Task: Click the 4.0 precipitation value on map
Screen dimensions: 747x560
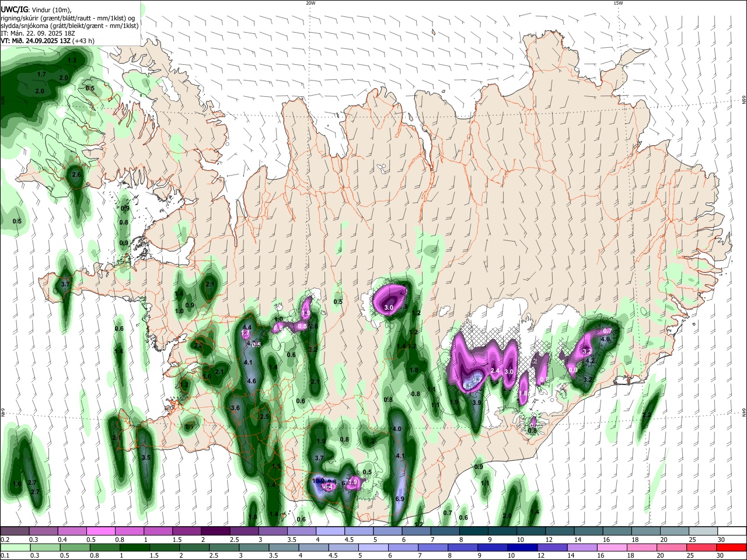Action: click(397, 429)
